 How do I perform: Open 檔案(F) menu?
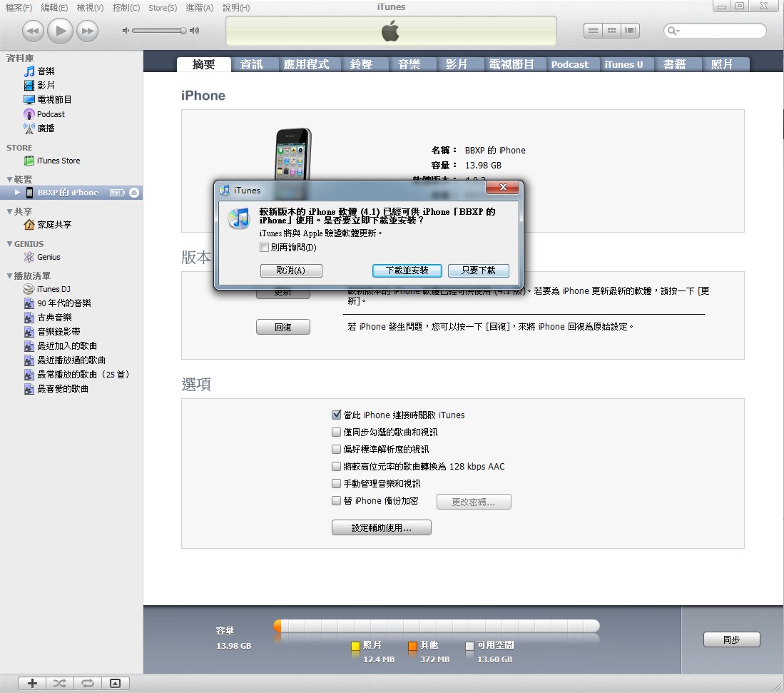(19, 8)
